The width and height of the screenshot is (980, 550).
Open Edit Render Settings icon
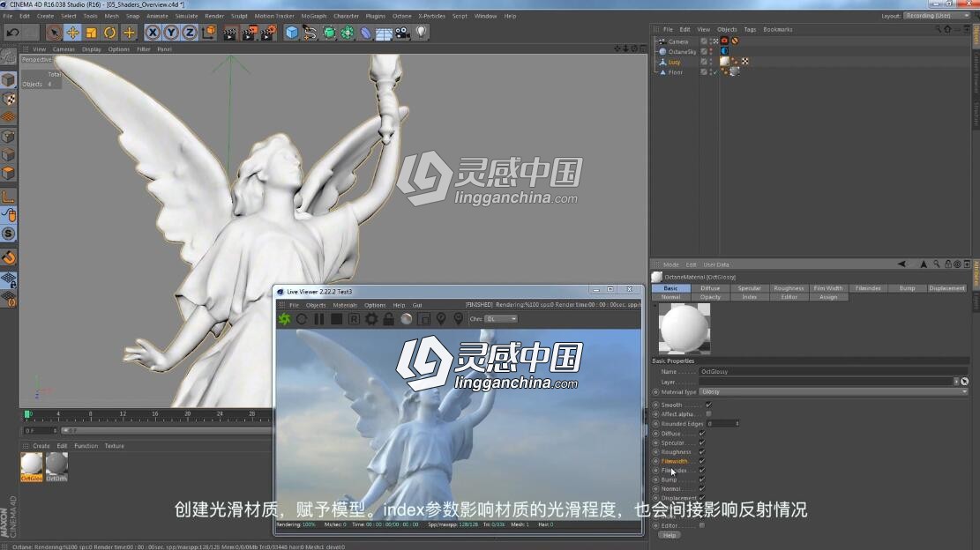[268, 33]
